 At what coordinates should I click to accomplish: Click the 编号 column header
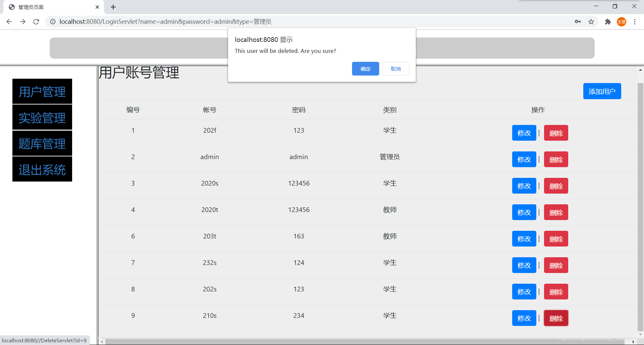pyautogui.click(x=133, y=110)
